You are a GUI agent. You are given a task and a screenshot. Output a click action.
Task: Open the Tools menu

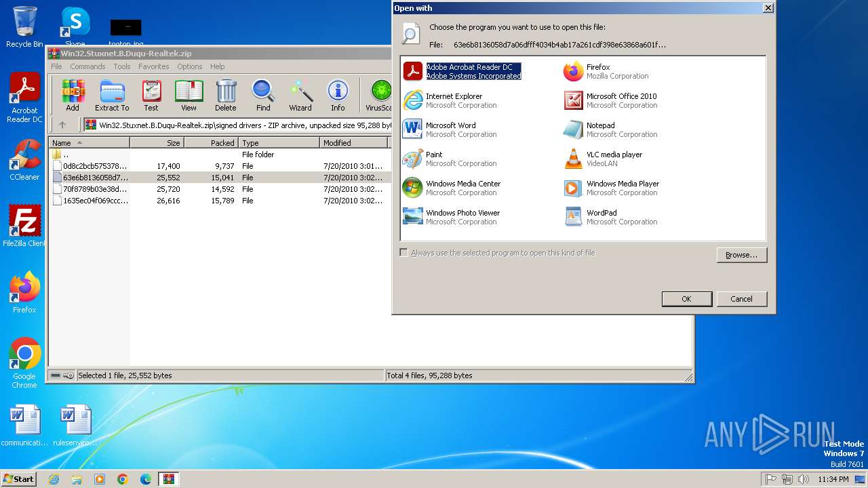122,66
